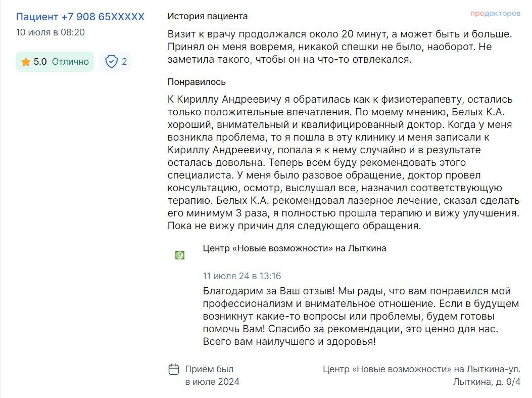Click the clinic reply text Благодарим за Ваш отзыв
The image size is (532, 398).
click(x=361, y=316)
